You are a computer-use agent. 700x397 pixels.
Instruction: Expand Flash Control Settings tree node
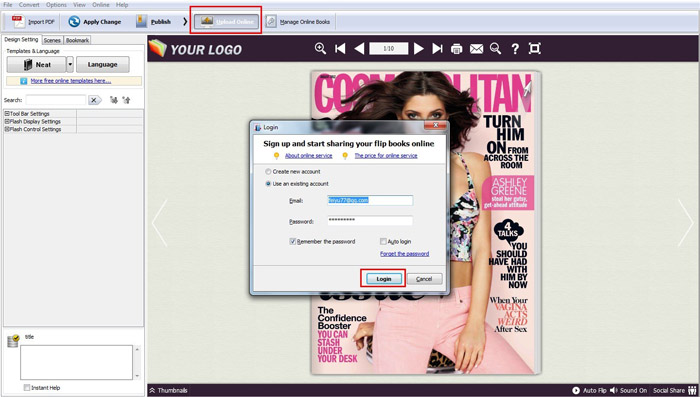[x=7, y=129]
